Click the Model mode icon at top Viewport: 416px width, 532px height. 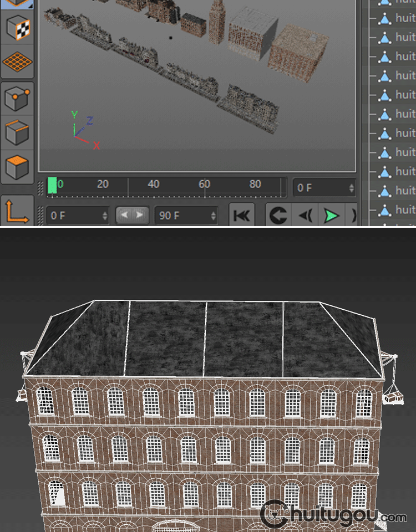18,3
